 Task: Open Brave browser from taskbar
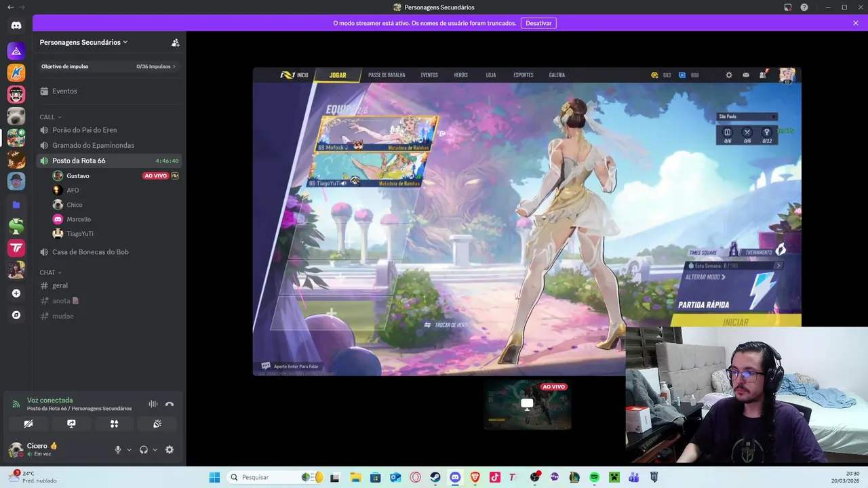tap(475, 477)
